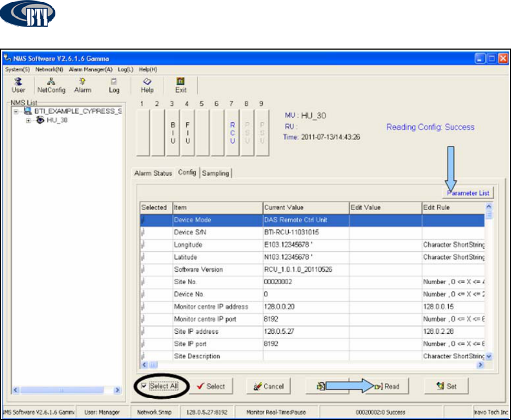Click Edit Value cell for Longitude

(x=385, y=245)
